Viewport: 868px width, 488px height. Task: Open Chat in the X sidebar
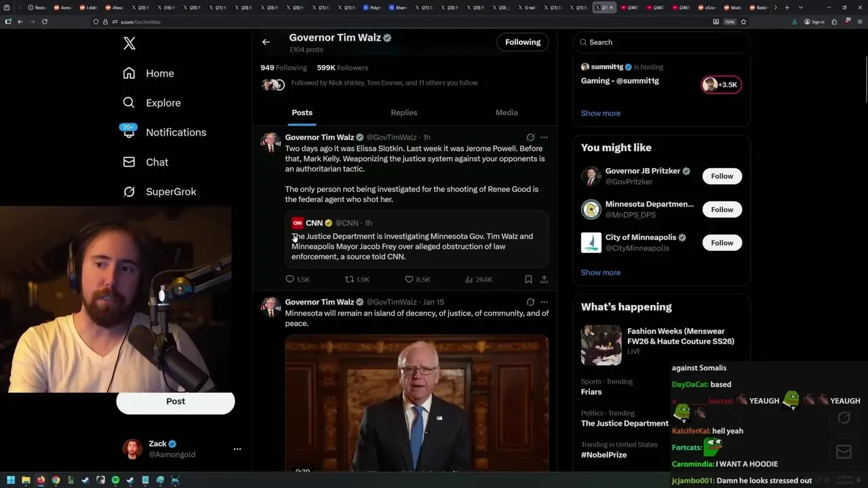pyautogui.click(x=146, y=162)
